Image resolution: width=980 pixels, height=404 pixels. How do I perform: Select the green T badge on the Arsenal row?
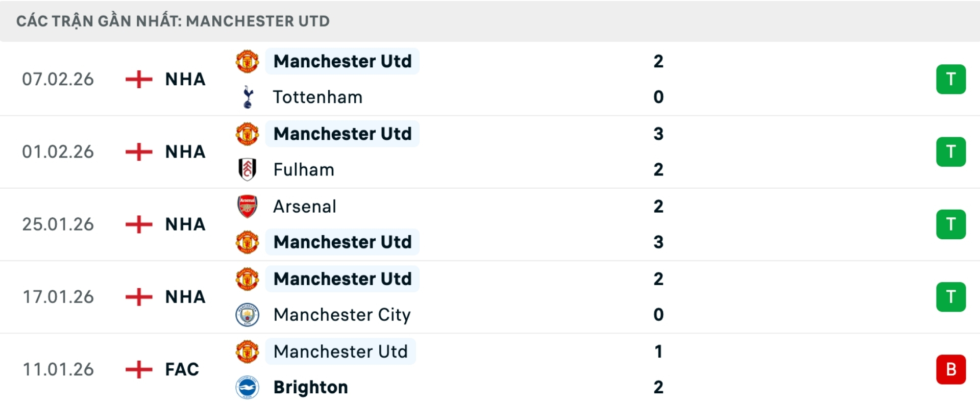pyautogui.click(x=950, y=224)
